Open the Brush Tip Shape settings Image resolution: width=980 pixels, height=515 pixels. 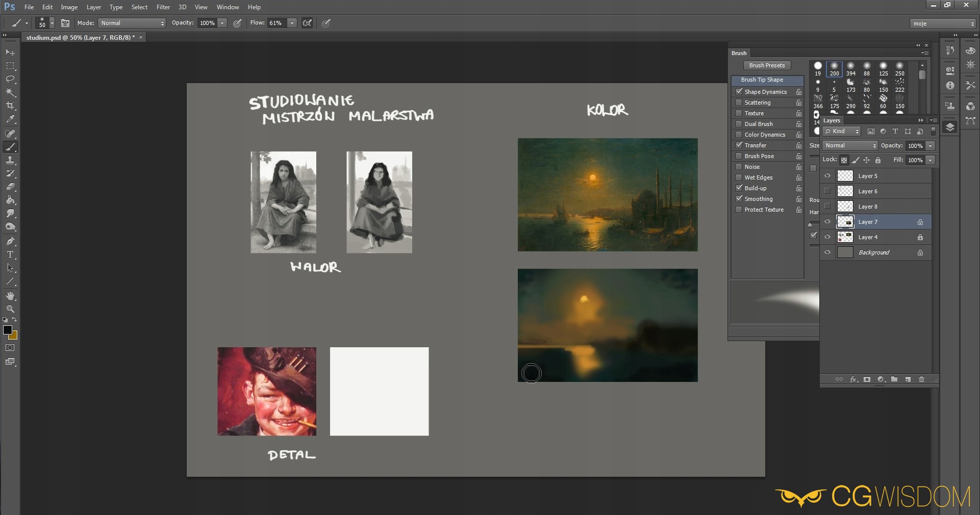point(762,80)
